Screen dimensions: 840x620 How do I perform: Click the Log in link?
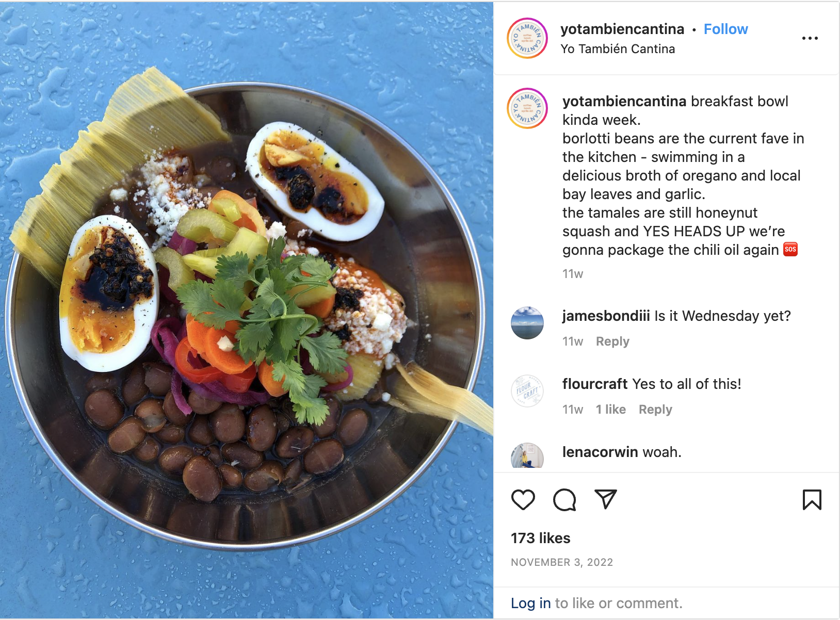click(531, 603)
